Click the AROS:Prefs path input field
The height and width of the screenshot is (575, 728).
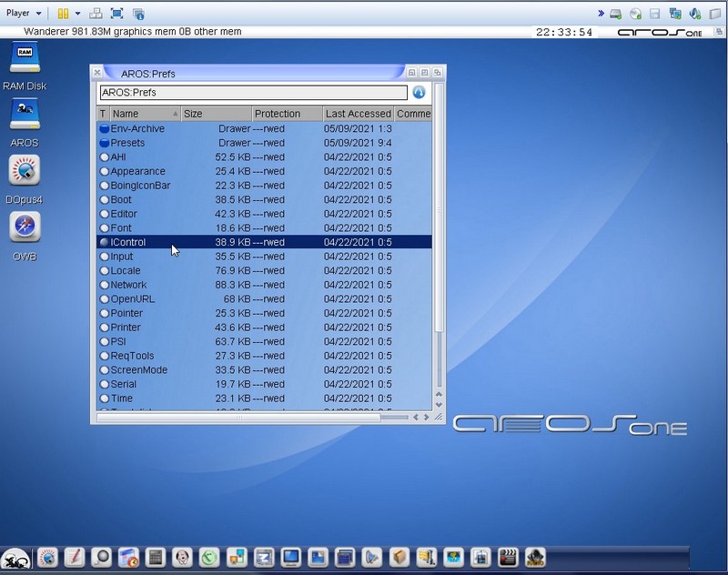tap(253, 93)
